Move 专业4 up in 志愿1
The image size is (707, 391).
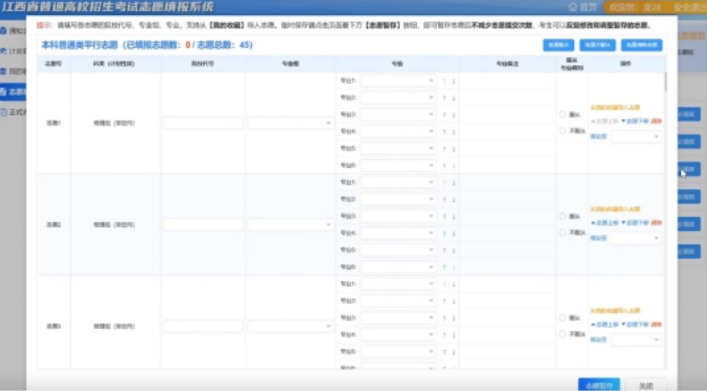(445, 132)
